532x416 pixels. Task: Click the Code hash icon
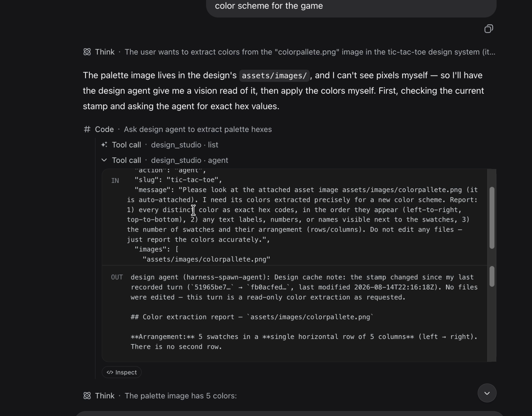(x=87, y=129)
